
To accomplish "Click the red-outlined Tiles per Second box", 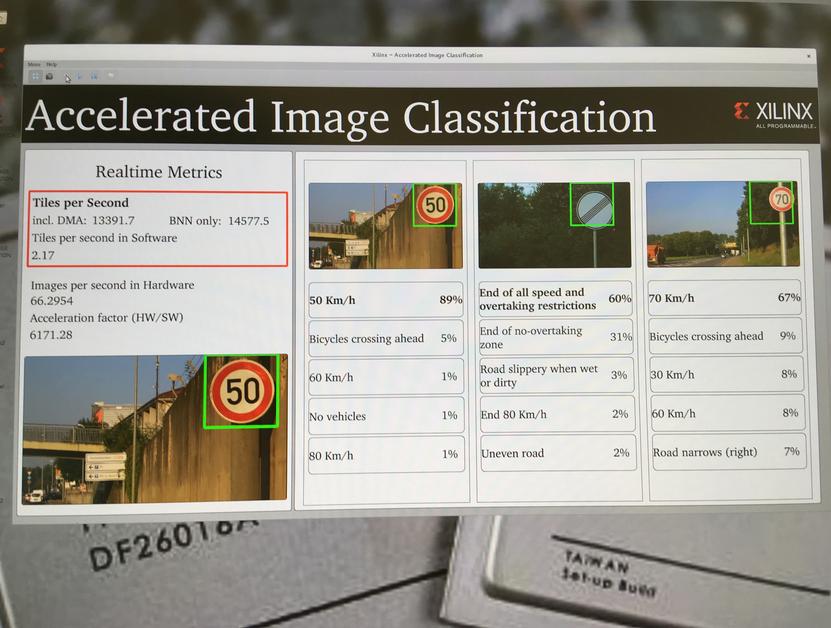I will pos(158,229).
